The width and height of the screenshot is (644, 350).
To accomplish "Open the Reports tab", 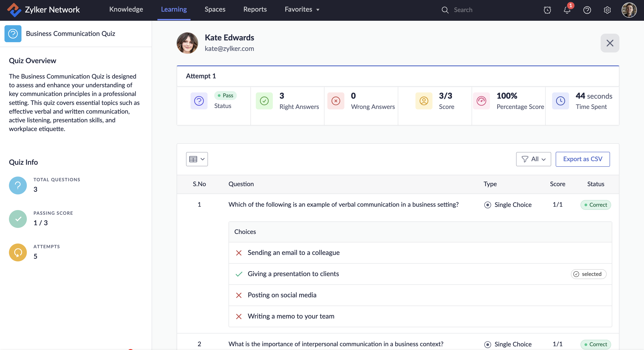I will tap(255, 9).
